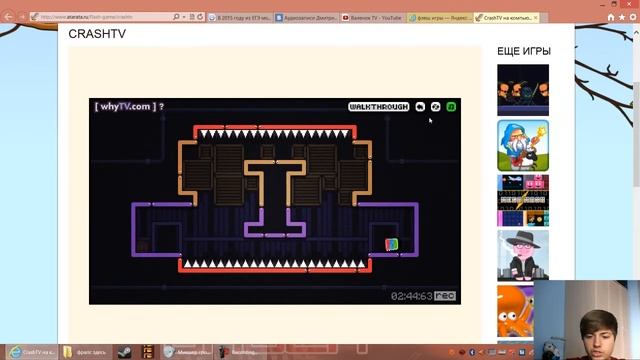Open the shield-icon taskbar window
The height and width of the screenshot is (360, 640).
186,352
